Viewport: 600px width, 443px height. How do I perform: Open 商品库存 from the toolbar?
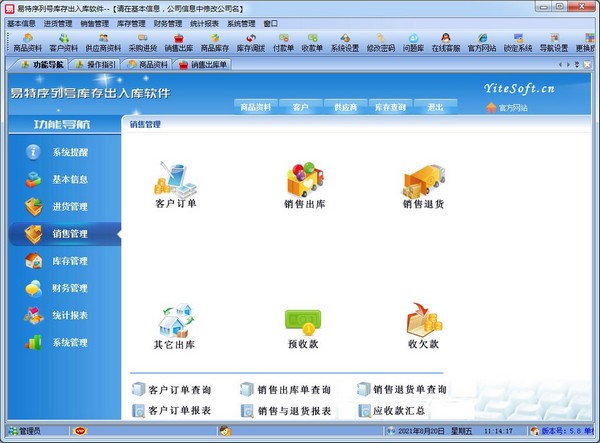tap(215, 42)
